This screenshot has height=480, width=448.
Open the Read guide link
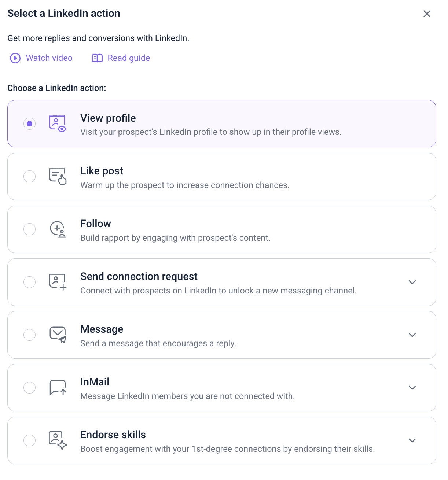(129, 58)
